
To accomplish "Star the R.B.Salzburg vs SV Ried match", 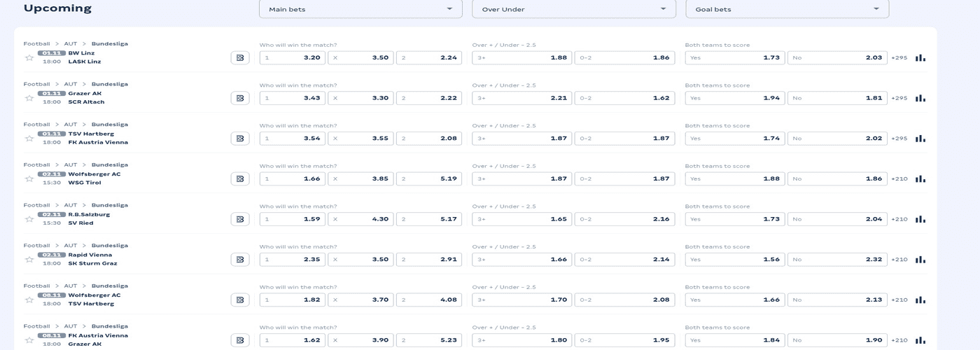I will tap(29, 219).
